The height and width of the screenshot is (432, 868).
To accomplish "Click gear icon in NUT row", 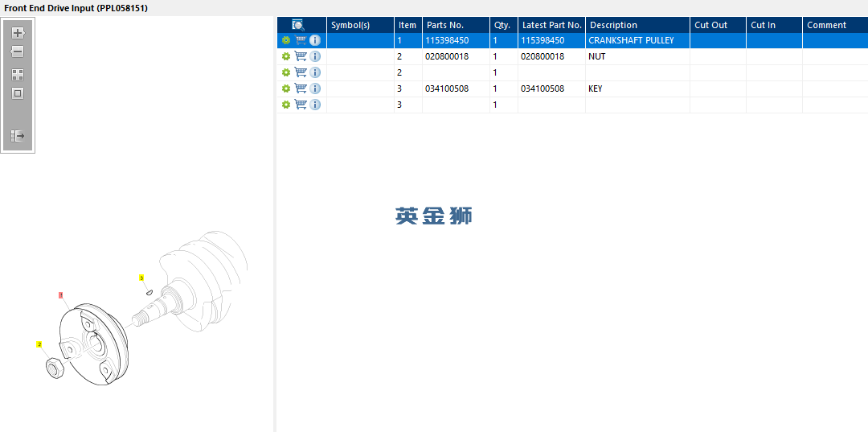I will [285, 56].
